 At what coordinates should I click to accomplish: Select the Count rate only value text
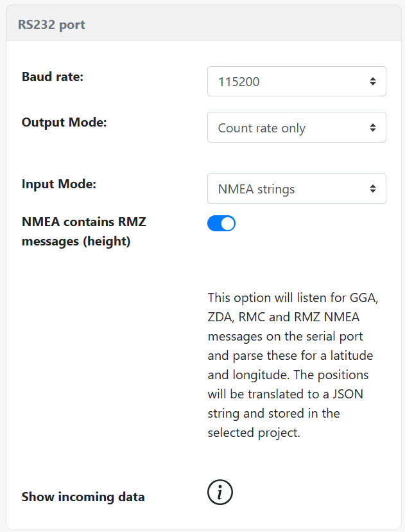(x=262, y=128)
